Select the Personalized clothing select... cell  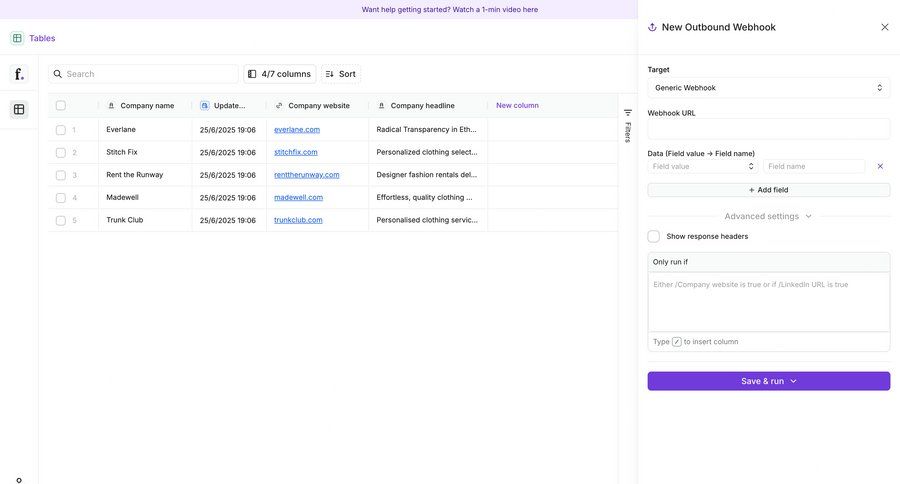(428, 152)
